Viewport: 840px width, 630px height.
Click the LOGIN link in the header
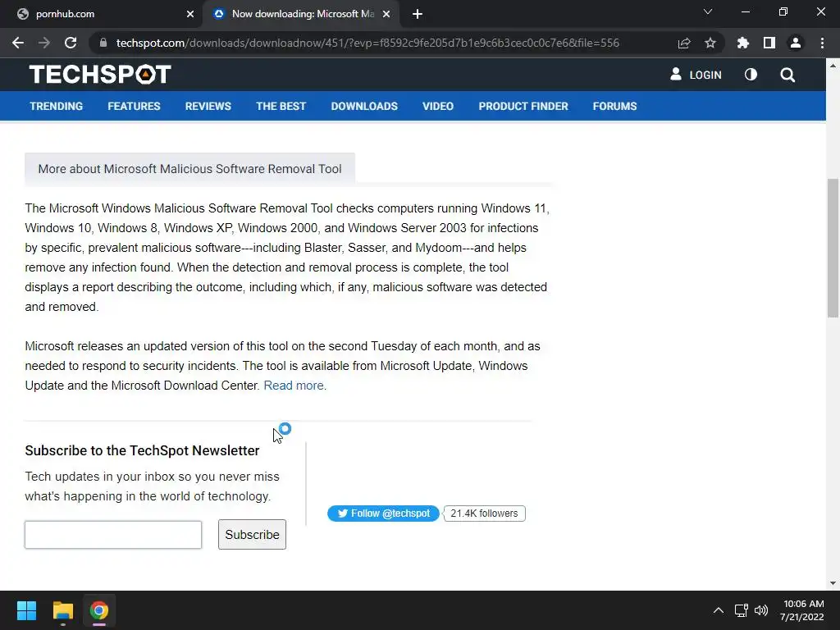pyautogui.click(x=696, y=75)
